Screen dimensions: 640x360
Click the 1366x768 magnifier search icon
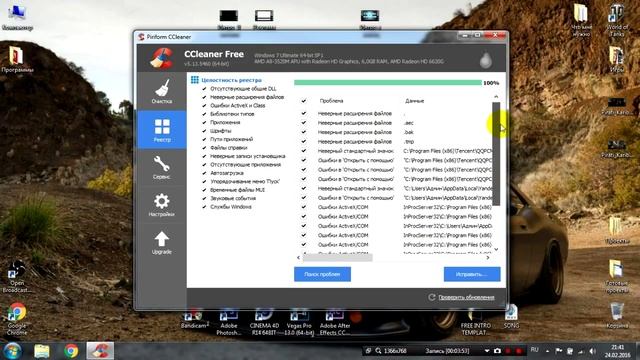point(378,351)
